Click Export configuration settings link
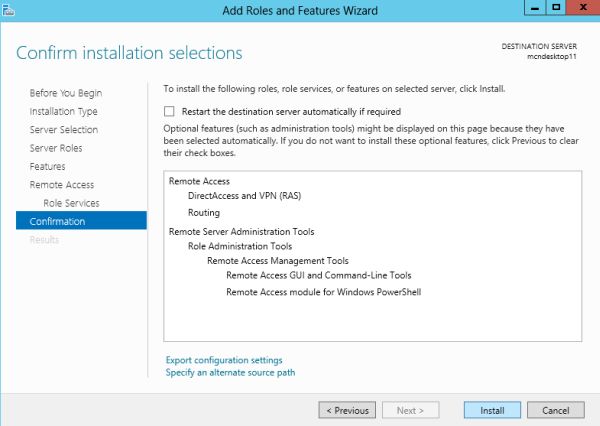This screenshot has height=426, width=600. (224, 360)
